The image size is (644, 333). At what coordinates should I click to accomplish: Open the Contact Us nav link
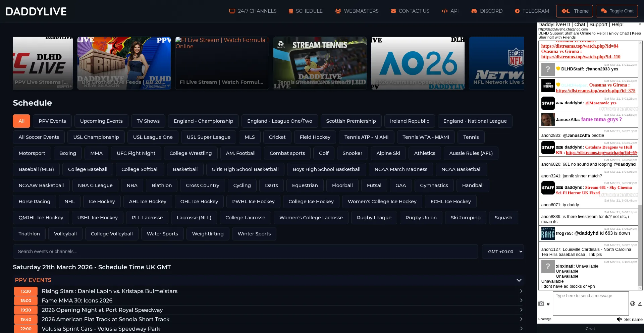coord(410,11)
